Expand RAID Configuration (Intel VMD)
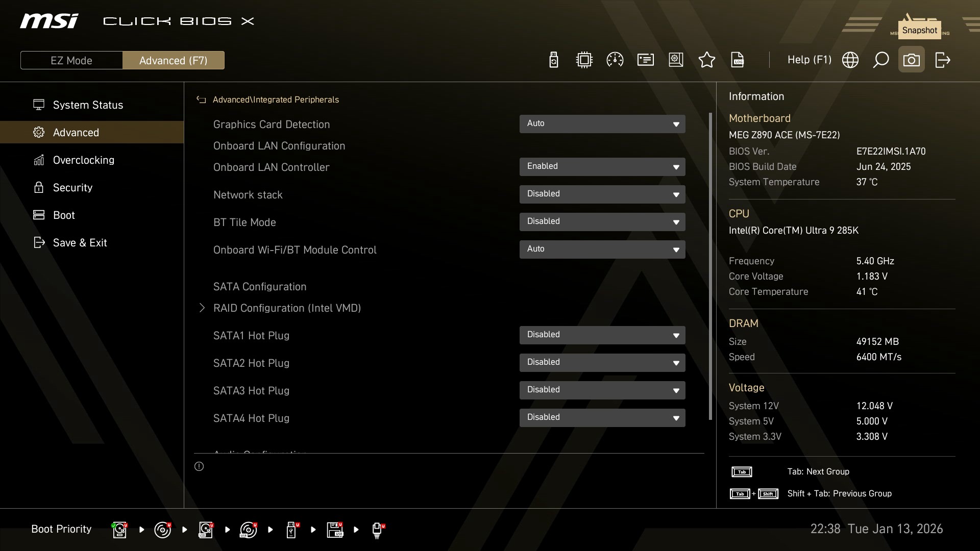Image resolution: width=980 pixels, height=551 pixels. click(x=286, y=308)
